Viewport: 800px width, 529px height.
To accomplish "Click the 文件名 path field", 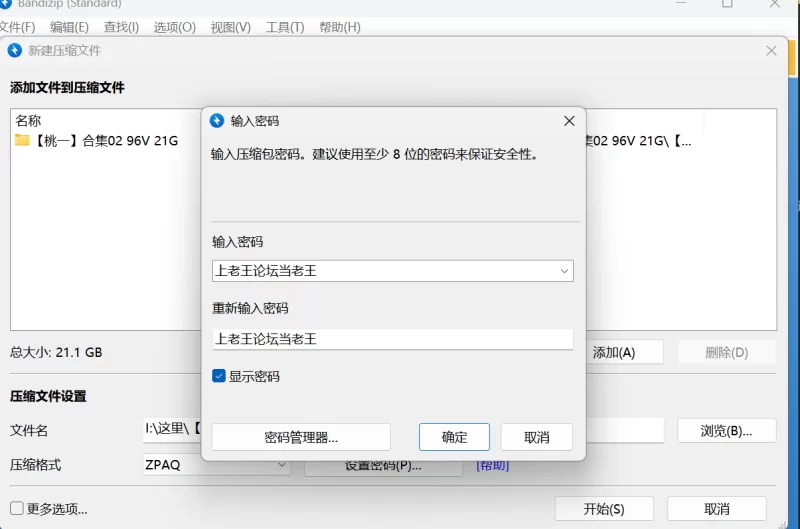I will click(x=172, y=430).
